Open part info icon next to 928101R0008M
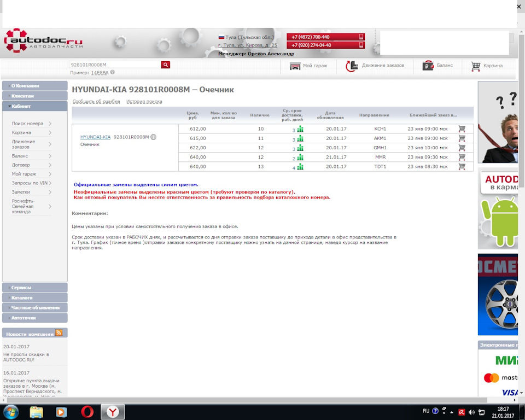Viewport: 525px width, 420px height. 153,137
